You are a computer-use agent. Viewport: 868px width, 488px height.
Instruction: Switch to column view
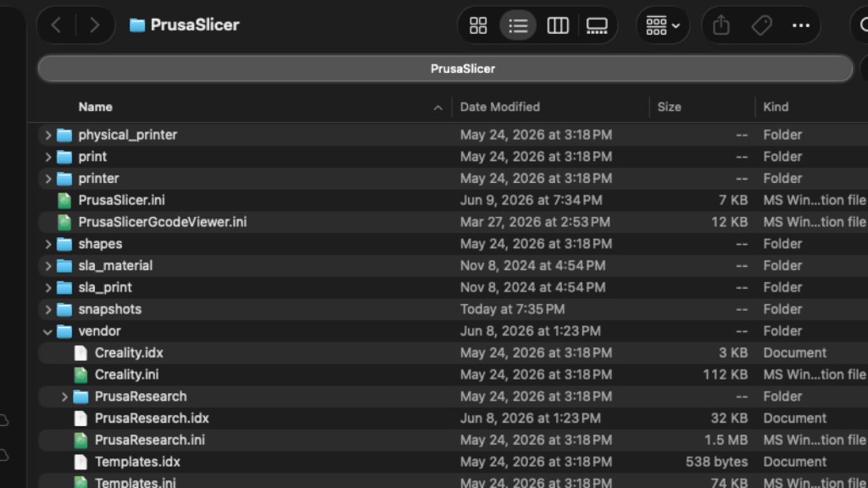tap(558, 25)
